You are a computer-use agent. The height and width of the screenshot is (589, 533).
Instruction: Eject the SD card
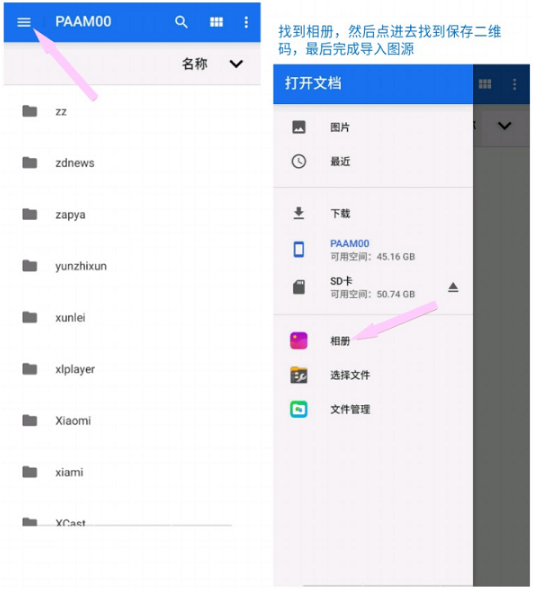pyautogui.click(x=453, y=287)
